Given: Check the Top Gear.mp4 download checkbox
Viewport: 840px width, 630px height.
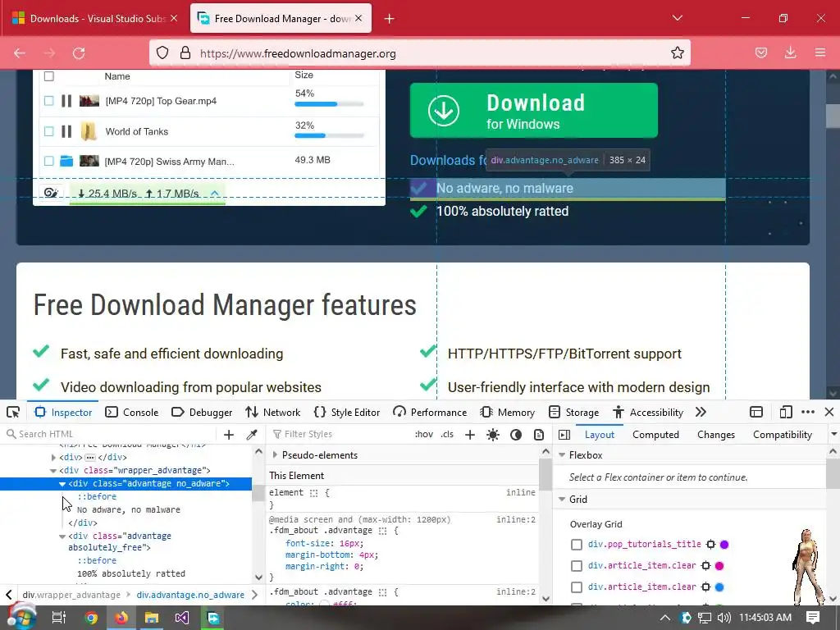Looking at the screenshot, I should (x=48, y=101).
